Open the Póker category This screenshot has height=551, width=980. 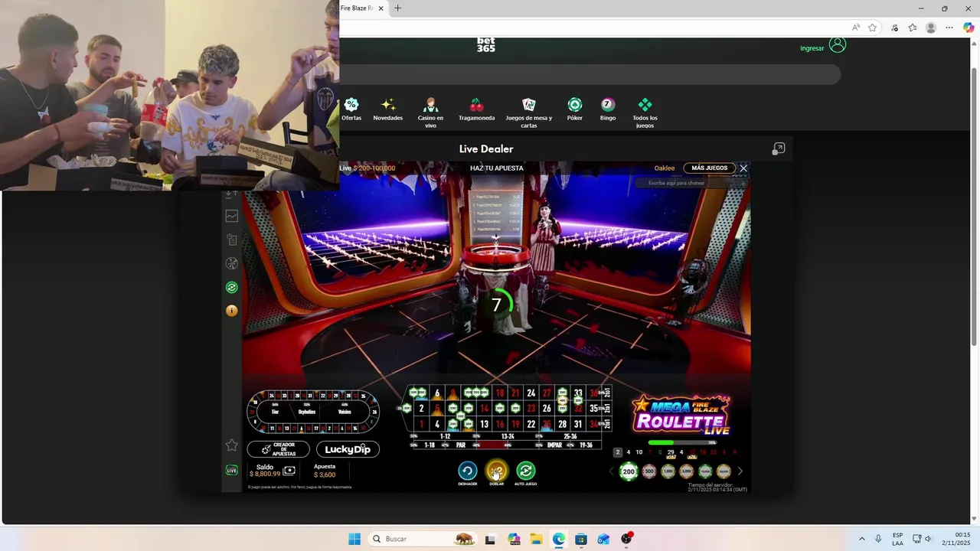click(x=575, y=109)
